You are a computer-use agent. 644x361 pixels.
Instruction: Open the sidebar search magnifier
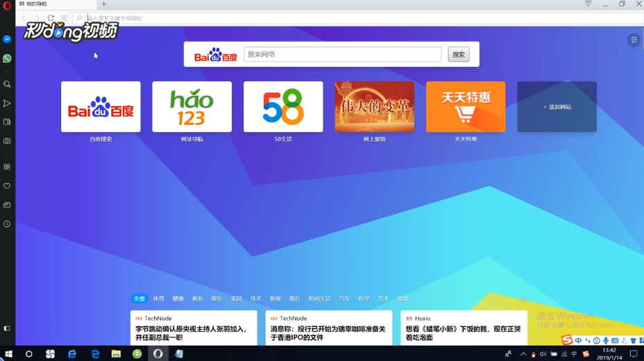click(7, 84)
